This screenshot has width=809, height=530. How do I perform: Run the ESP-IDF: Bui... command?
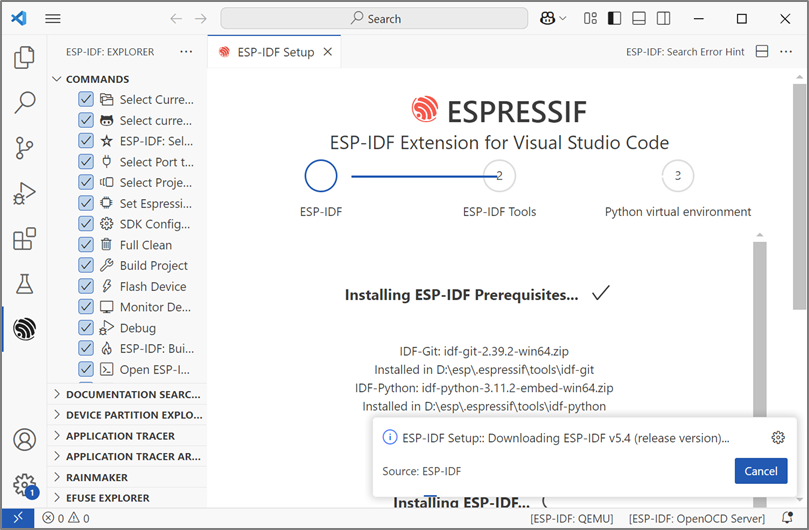click(157, 348)
